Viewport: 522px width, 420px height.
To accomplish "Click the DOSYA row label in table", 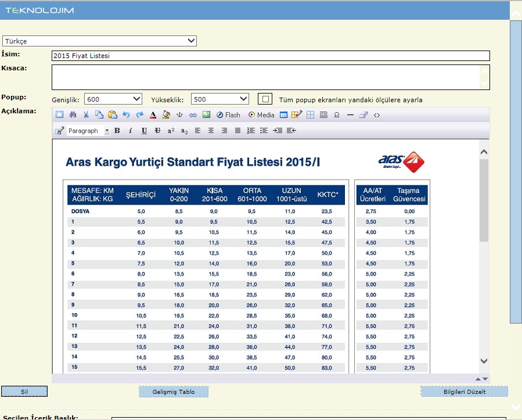I will (x=80, y=211).
